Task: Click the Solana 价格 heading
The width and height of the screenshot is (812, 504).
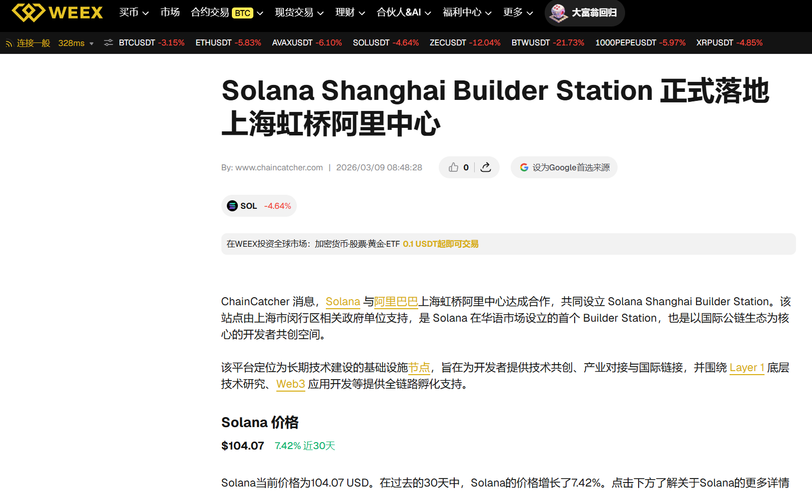Action: [x=260, y=423]
